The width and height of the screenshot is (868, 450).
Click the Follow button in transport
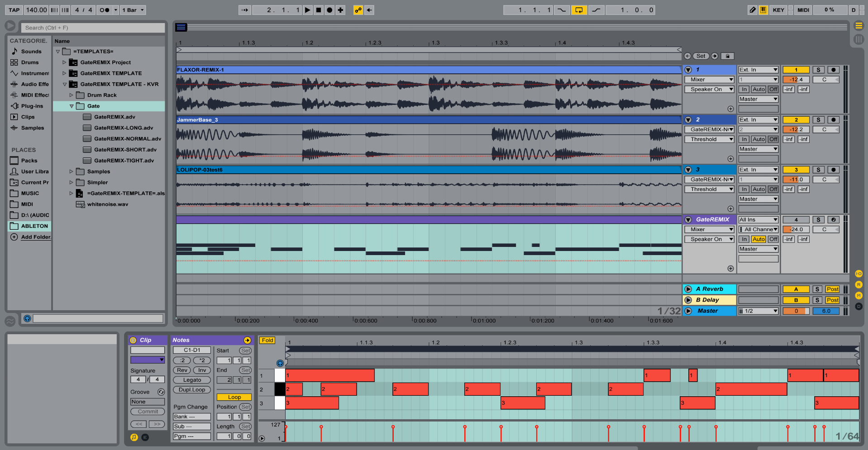pyautogui.click(x=245, y=10)
